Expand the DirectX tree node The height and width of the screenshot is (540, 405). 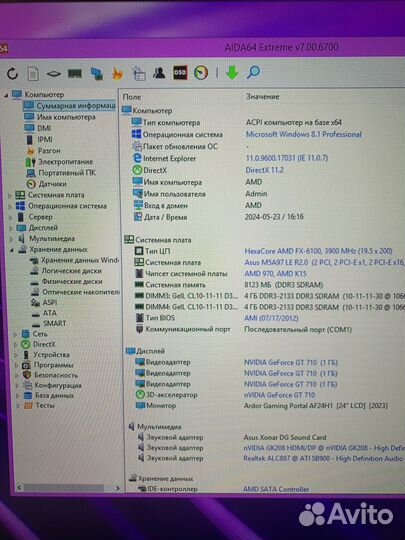point(15,344)
